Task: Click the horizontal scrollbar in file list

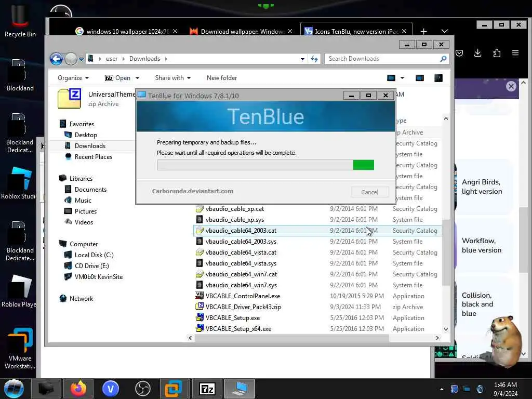Action: coord(292,338)
